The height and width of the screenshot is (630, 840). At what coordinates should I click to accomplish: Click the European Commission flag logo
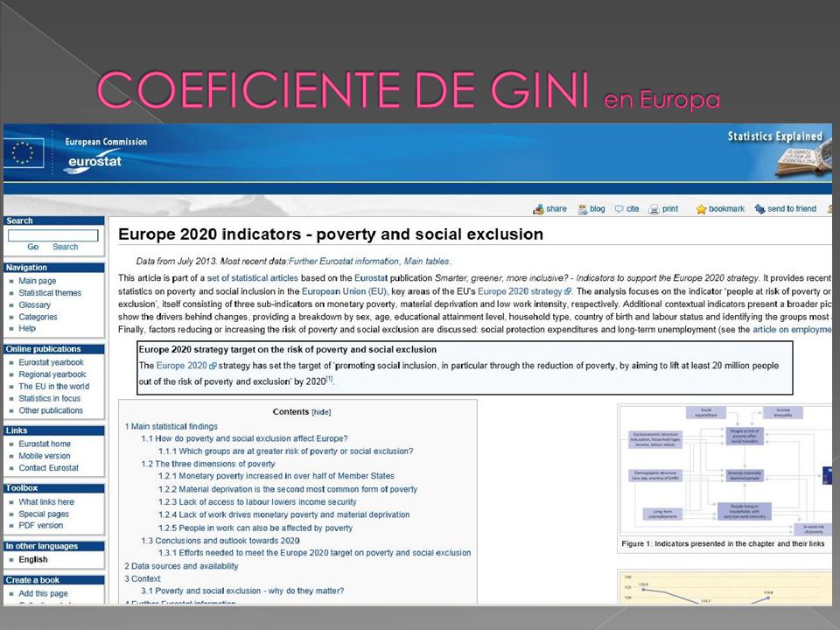24,152
